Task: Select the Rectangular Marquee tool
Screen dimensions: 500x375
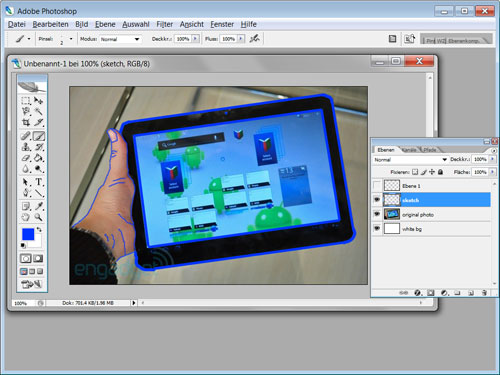Action: 26,100
